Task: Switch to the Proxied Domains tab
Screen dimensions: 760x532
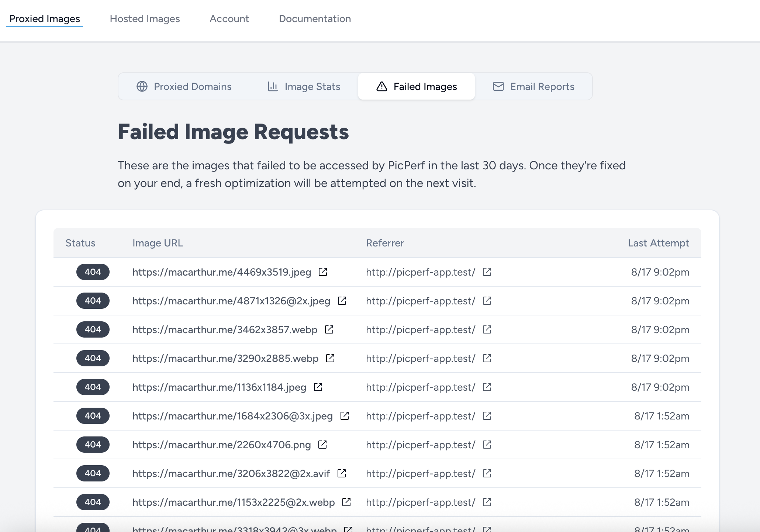Action: [x=184, y=86]
